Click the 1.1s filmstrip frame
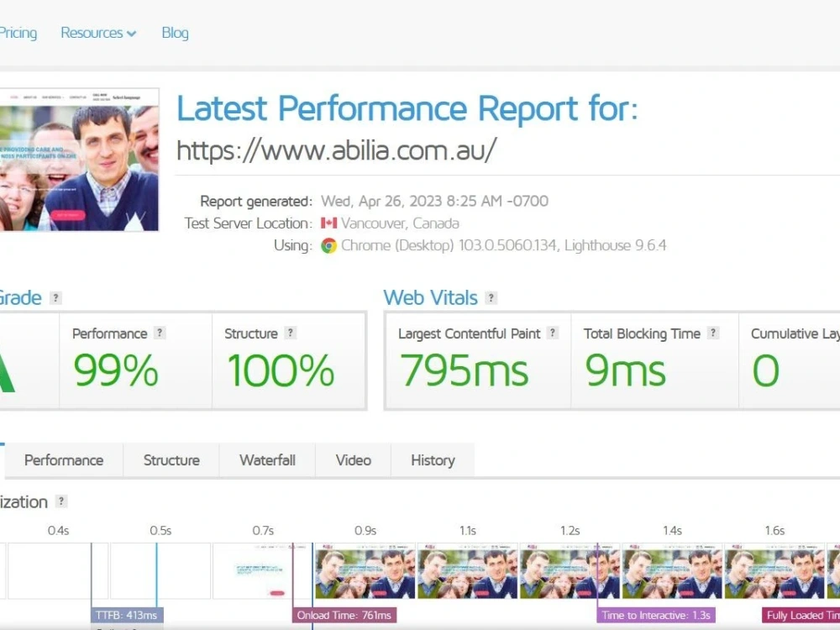The image size is (840, 630). pyautogui.click(x=468, y=571)
